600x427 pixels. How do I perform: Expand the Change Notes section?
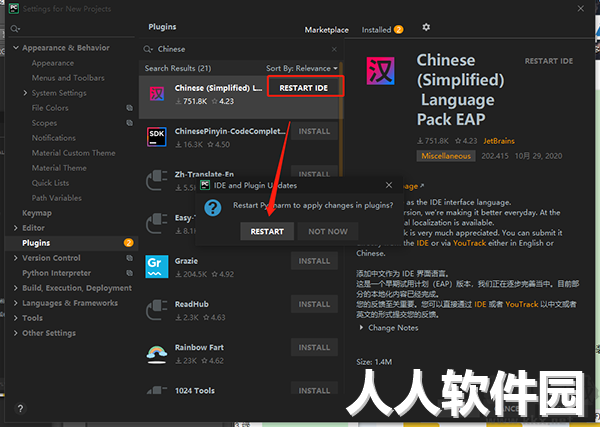[x=361, y=328]
